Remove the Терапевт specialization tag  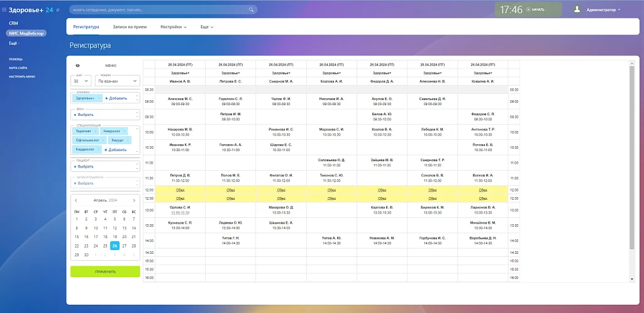pyautogui.click(x=96, y=131)
